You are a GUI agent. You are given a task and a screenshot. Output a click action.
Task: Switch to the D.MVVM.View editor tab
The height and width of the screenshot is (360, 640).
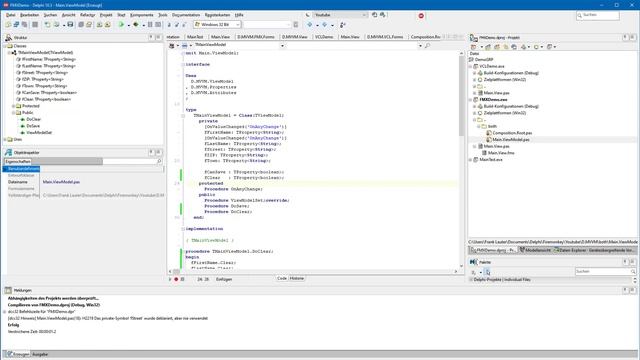(x=295, y=37)
